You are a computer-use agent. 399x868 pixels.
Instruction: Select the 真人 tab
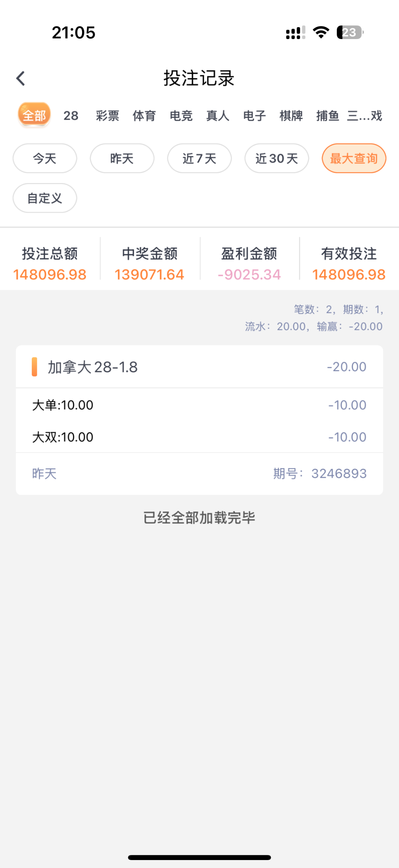(x=218, y=116)
